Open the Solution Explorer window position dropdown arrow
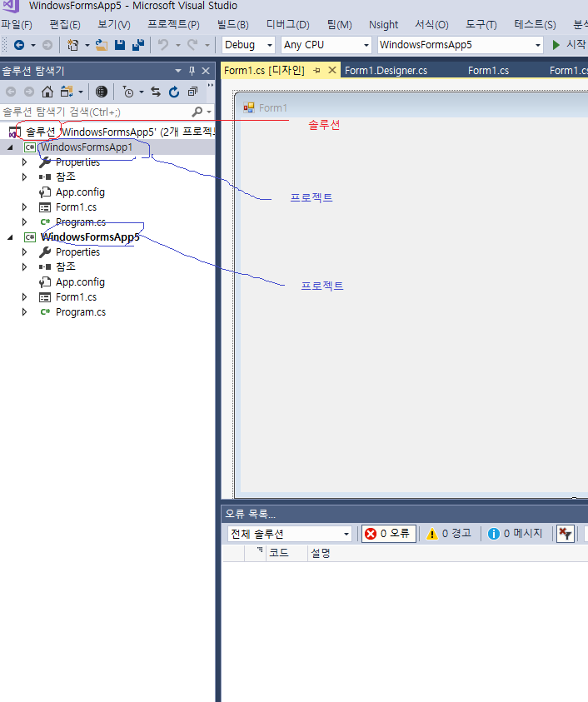 click(x=178, y=71)
